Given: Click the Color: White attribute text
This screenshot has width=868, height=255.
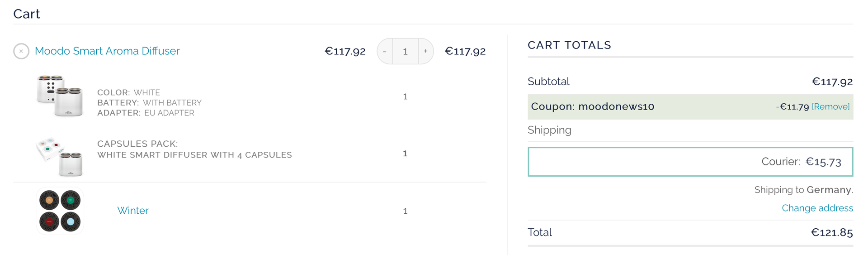Looking at the screenshot, I should pos(128,92).
